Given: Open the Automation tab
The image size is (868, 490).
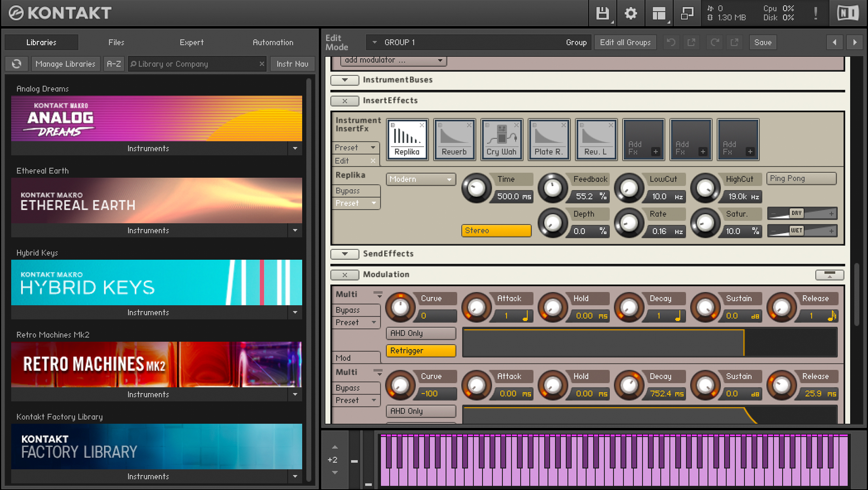Looking at the screenshot, I should click(x=273, y=42).
